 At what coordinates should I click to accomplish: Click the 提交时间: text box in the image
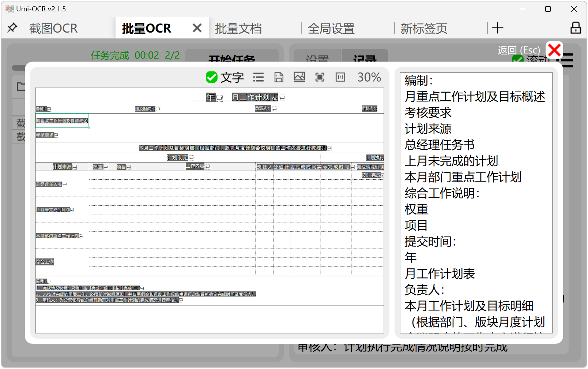145,109
